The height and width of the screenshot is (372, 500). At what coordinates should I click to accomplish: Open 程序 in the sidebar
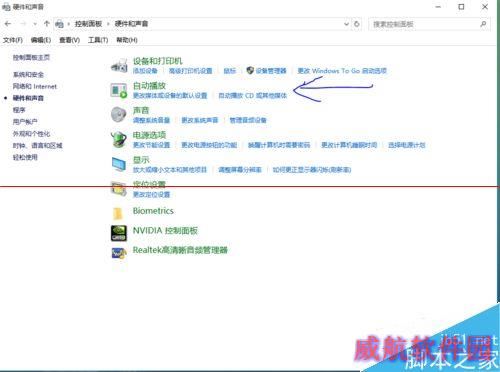coord(19,110)
